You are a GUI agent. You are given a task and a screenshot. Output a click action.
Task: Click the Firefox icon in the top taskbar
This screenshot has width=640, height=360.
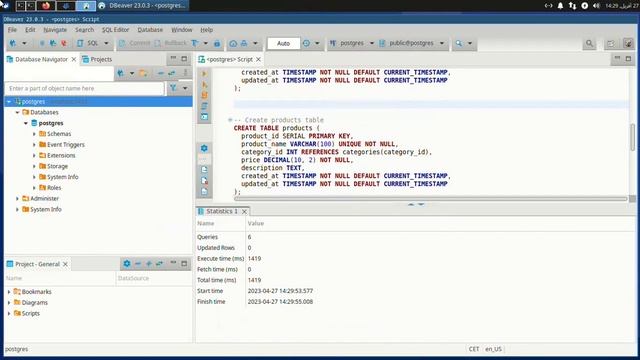[46, 5]
